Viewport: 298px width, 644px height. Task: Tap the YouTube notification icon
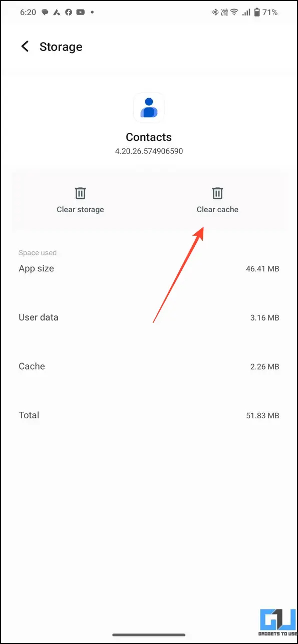pos(81,13)
